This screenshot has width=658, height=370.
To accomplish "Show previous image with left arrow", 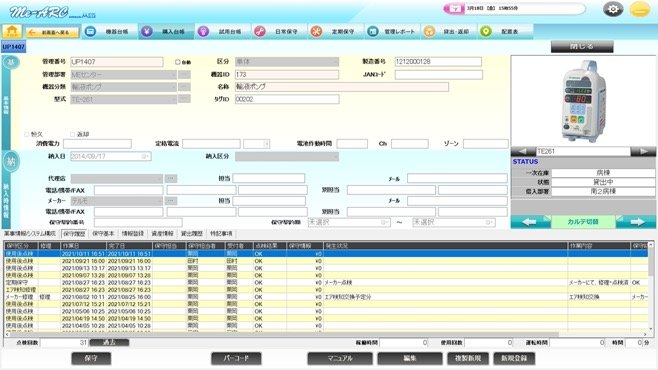I will [523, 151].
